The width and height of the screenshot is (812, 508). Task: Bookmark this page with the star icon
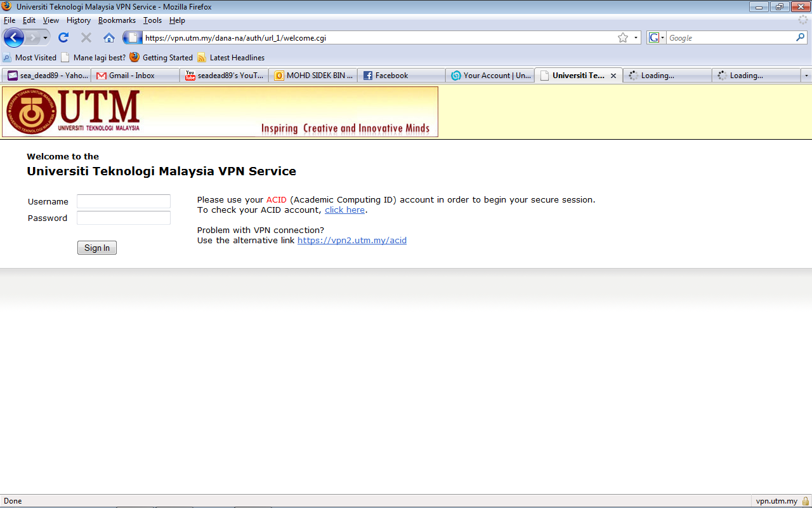(x=623, y=37)
